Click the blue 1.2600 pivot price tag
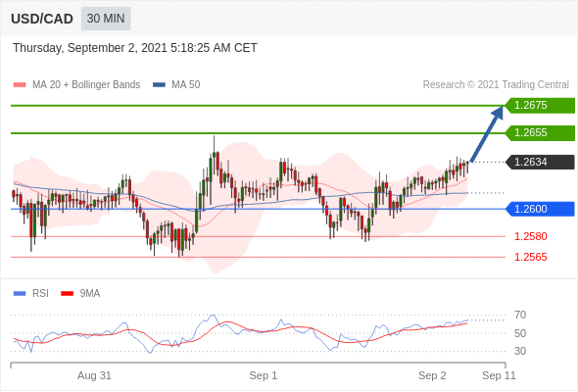 (540, 209)
